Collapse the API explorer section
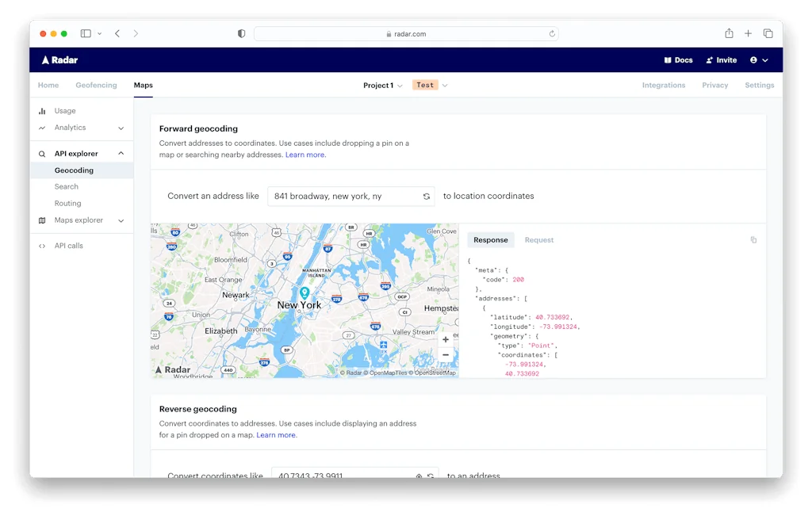Viewport: 812px width, 516px height. 121,154
